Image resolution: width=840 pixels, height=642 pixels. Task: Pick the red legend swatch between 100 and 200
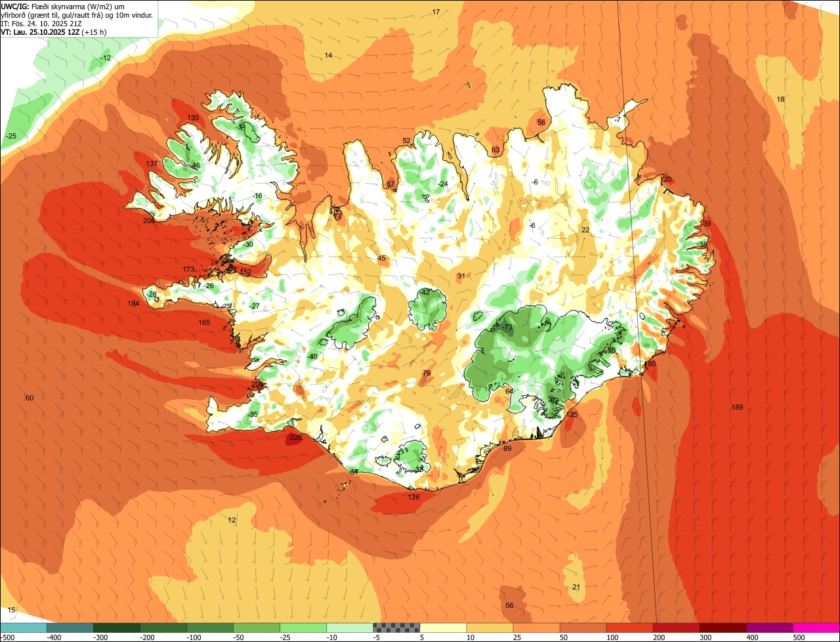pos(630,628)
